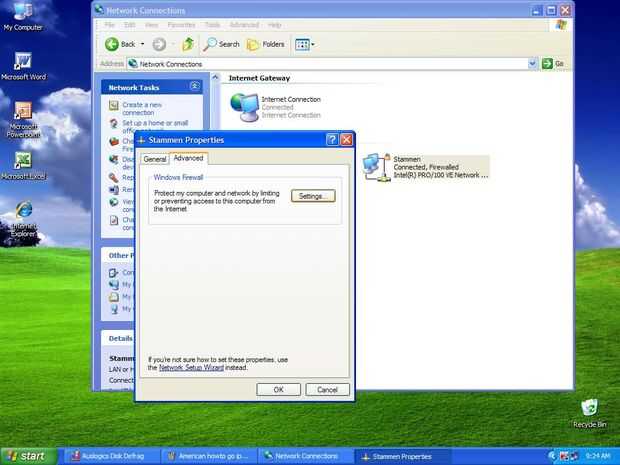Image resolution: width=620 pixels, height=465 pixels.
Task: Cancel the Stammen Properties dialog
Action: 327,389
